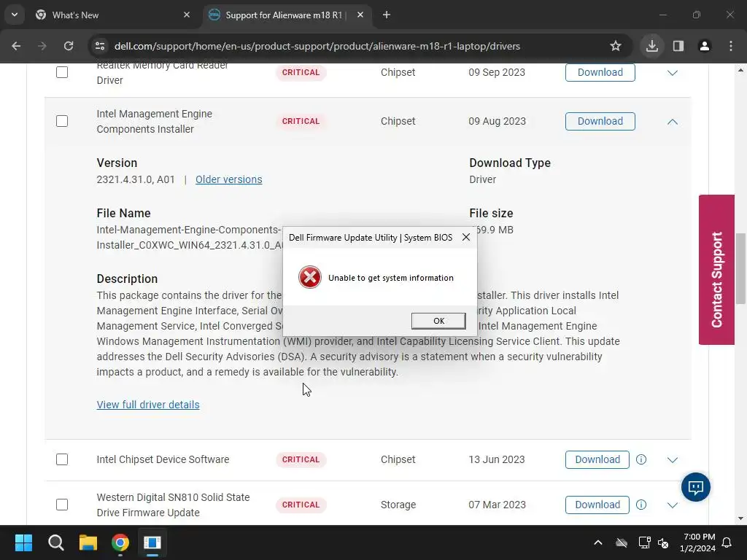Check the Intel Management Engine Components box

point(62,121)
